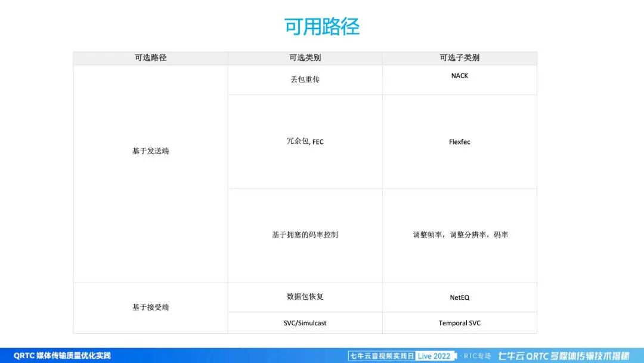The height and width of the screenshot is (363, 644).
Task: Click the 调整帧率，调整分辨率，码率 cell
Action: (459, 235)
